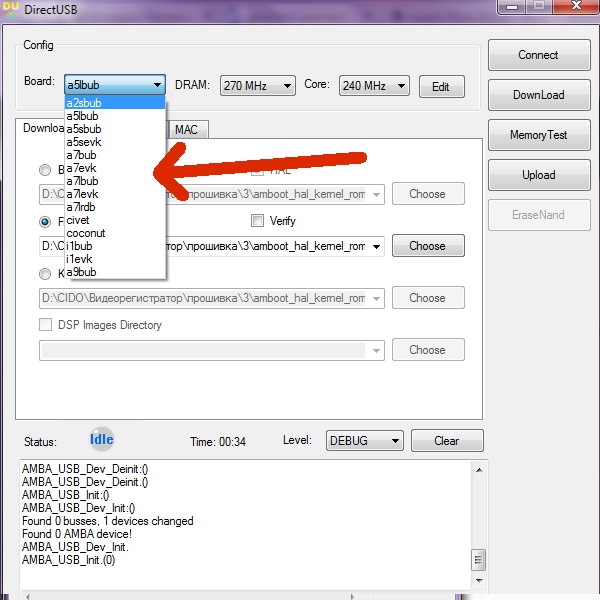
Task: Click the Idle status indicator icon
Action: (101, 439)
